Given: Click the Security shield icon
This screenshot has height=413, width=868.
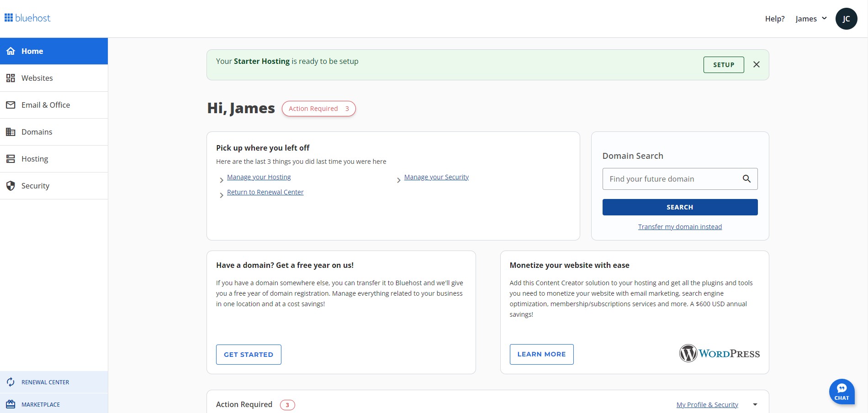Looking at the screenshot, I should coord(11,186).
